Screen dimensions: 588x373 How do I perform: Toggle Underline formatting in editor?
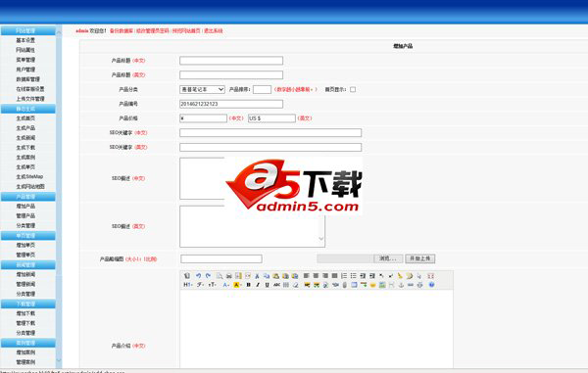pos(267,285)
